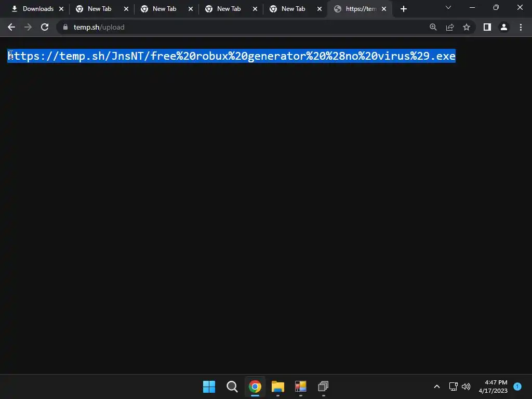Image resolution: width=532 pixels, height=399 pixels.
Task: Click the Chrome taskbar icon
Action: coord(255,387)
